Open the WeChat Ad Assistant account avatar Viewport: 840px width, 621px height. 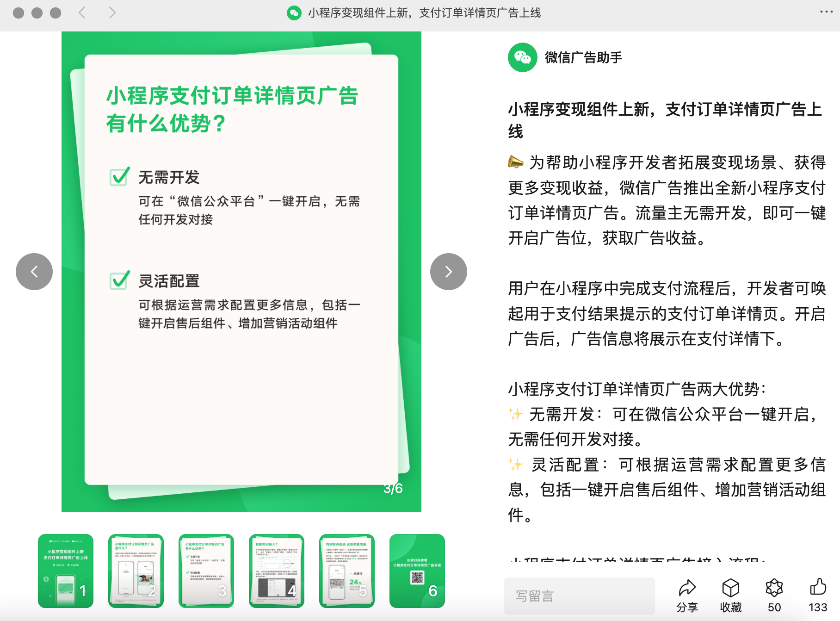click(523, 57)
